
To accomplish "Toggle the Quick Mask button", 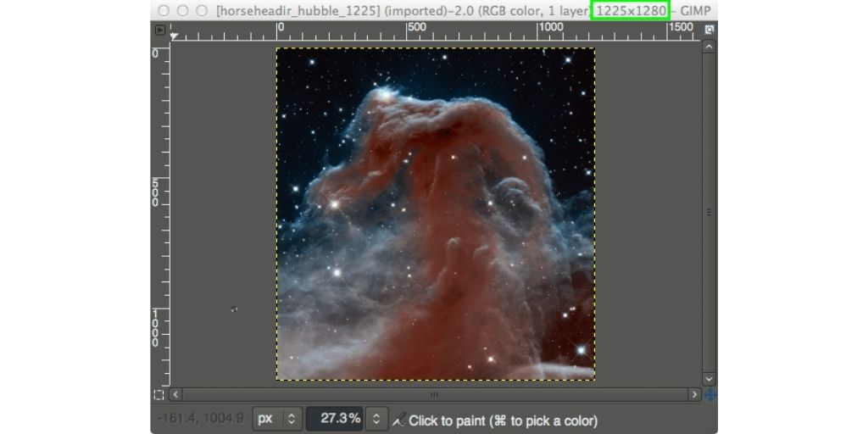I will coord(159,395).
